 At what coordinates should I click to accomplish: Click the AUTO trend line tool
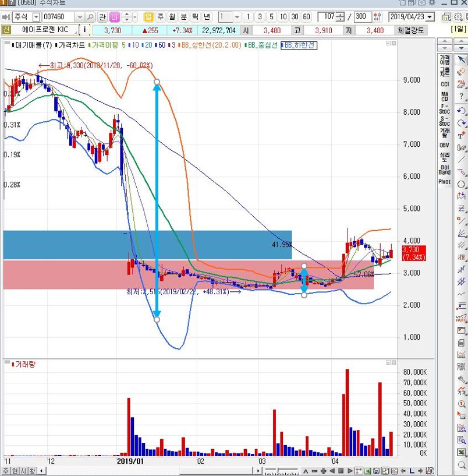click(x=462, y=318)
